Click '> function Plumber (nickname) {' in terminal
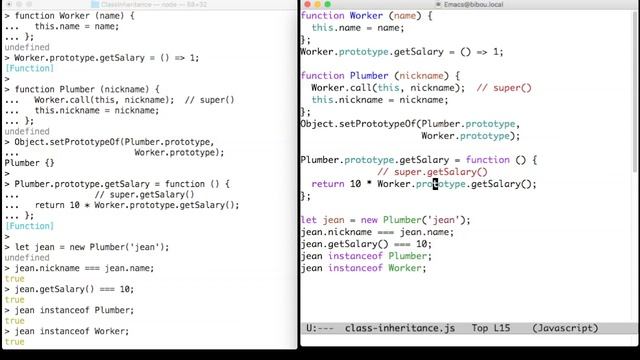 click(82, 89)
